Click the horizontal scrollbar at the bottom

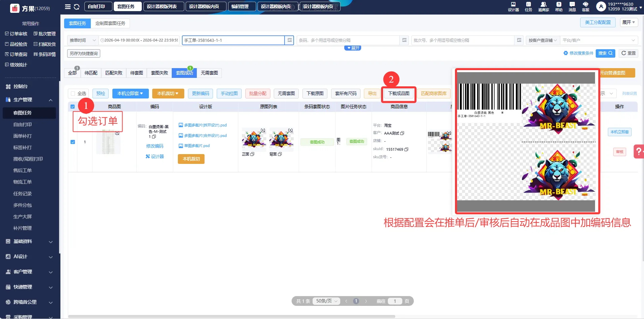[x=232, y=316]
